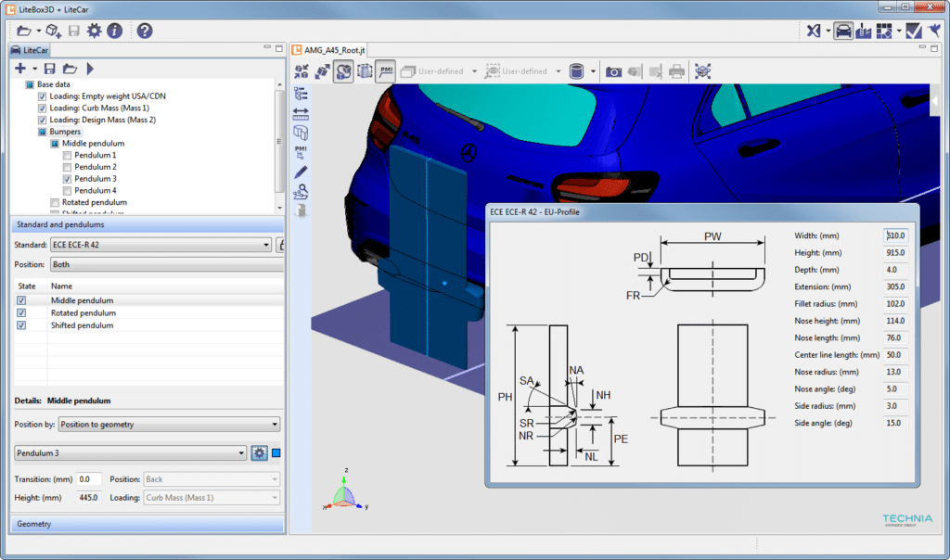Click the bird-shaped icon at top right

coord(935,31)
